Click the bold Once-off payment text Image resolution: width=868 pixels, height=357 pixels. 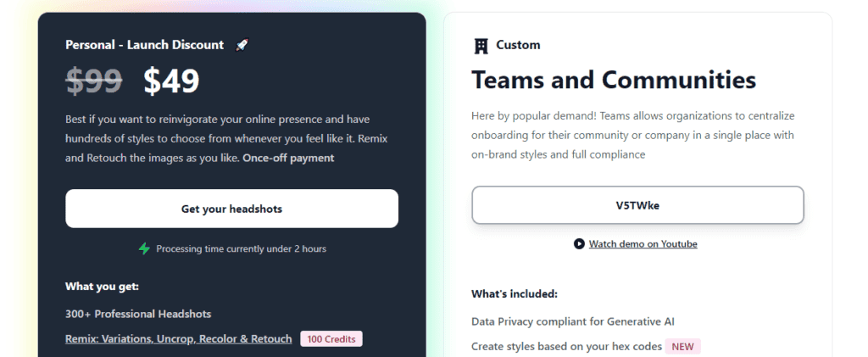[288, 159]
